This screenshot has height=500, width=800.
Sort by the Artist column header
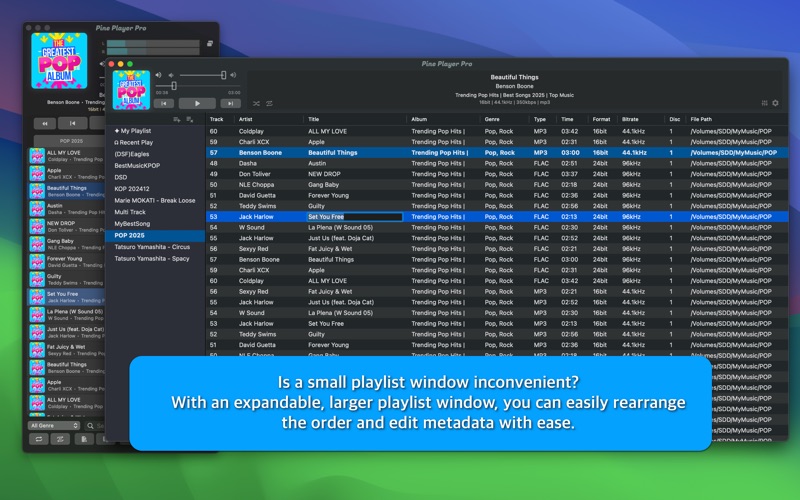tap(245, 119)
